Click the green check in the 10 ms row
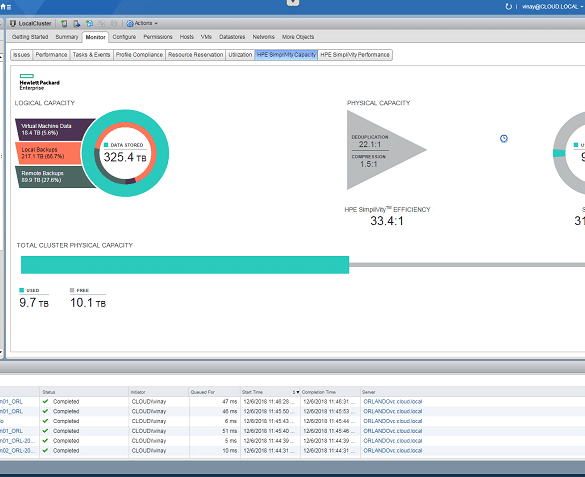Image resolution: width=585 pixels, height=477 pixels. 46,451
